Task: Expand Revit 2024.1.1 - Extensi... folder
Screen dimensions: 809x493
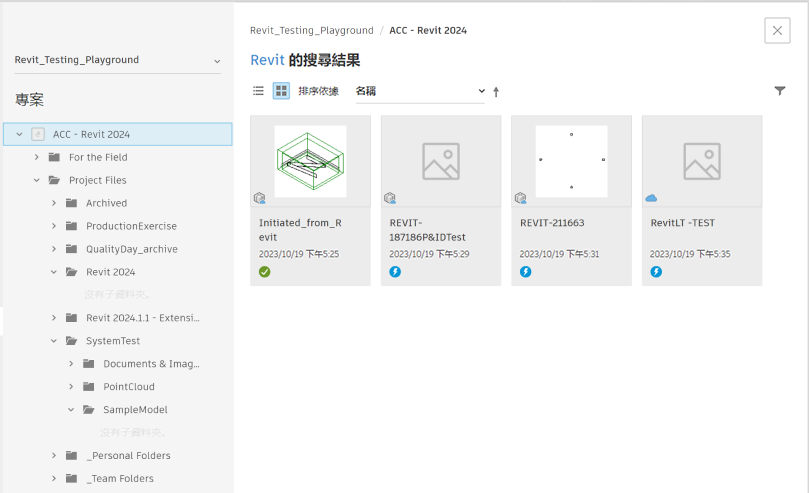Action: coord(54,318)
